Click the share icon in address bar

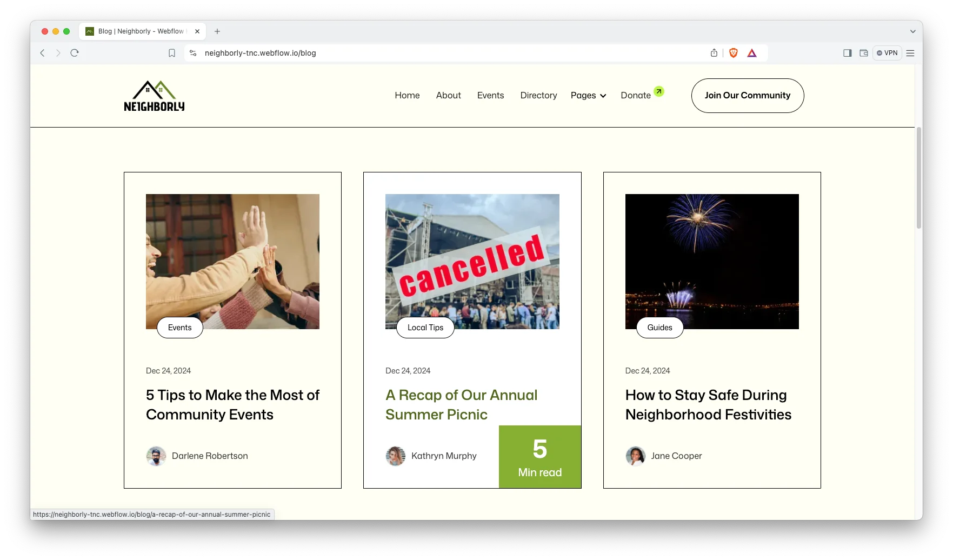click(x=714, y=53)
